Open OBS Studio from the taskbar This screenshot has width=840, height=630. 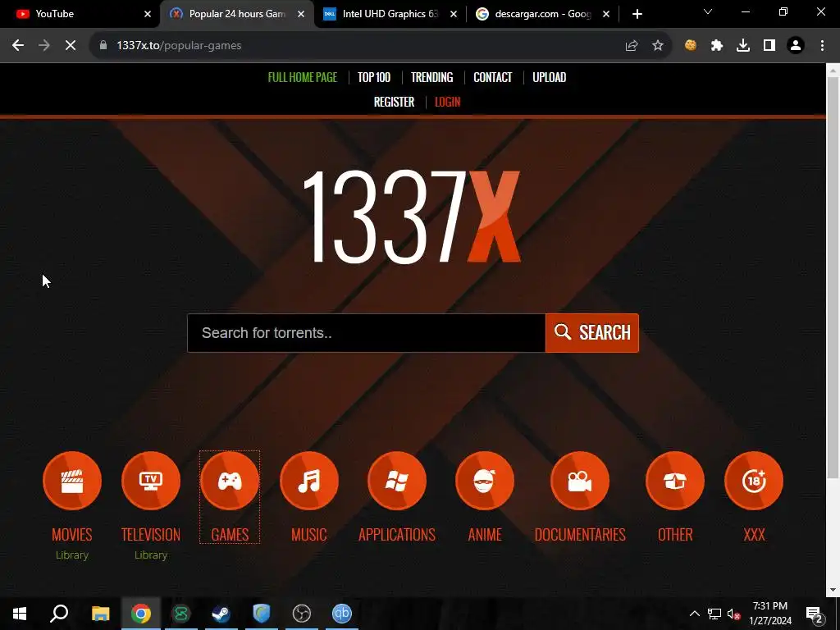pos(302,614)
